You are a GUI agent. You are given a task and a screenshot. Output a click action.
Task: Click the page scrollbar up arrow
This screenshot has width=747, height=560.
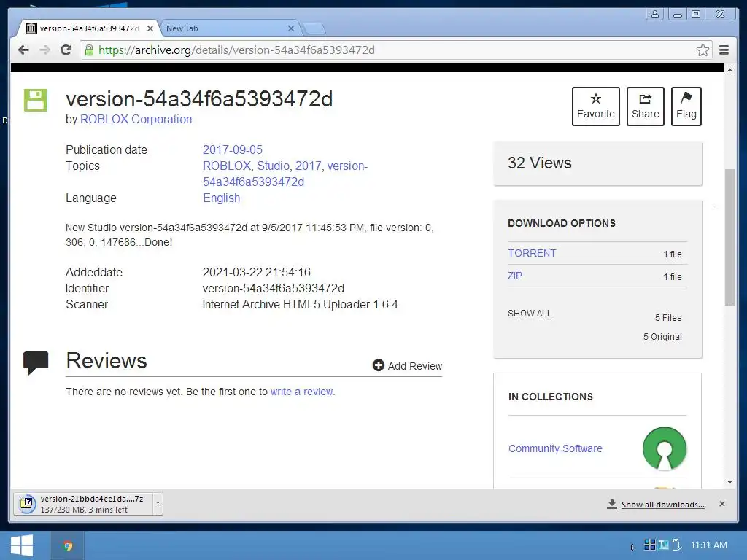pos(729,70)
